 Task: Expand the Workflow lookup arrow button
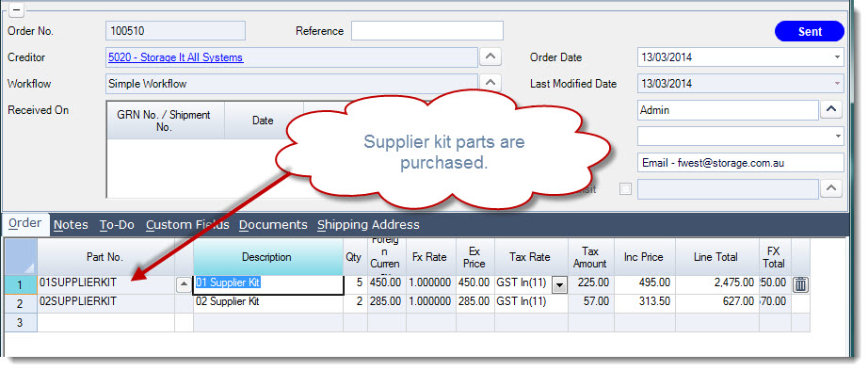[490, 84]
